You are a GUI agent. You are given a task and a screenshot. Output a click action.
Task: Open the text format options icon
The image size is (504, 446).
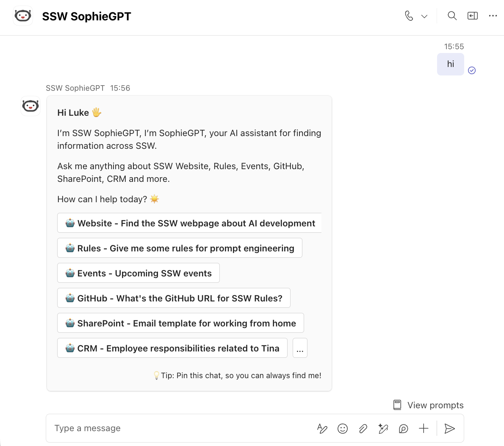click(322, 428)
